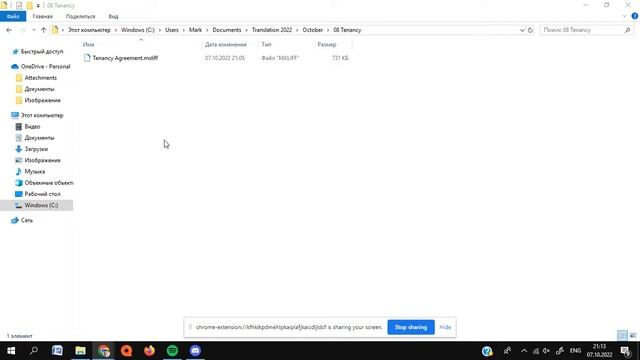Select Этот компьютер in the navigation pane
Viewport: 640px width, 360px height.
click(42, 115)
